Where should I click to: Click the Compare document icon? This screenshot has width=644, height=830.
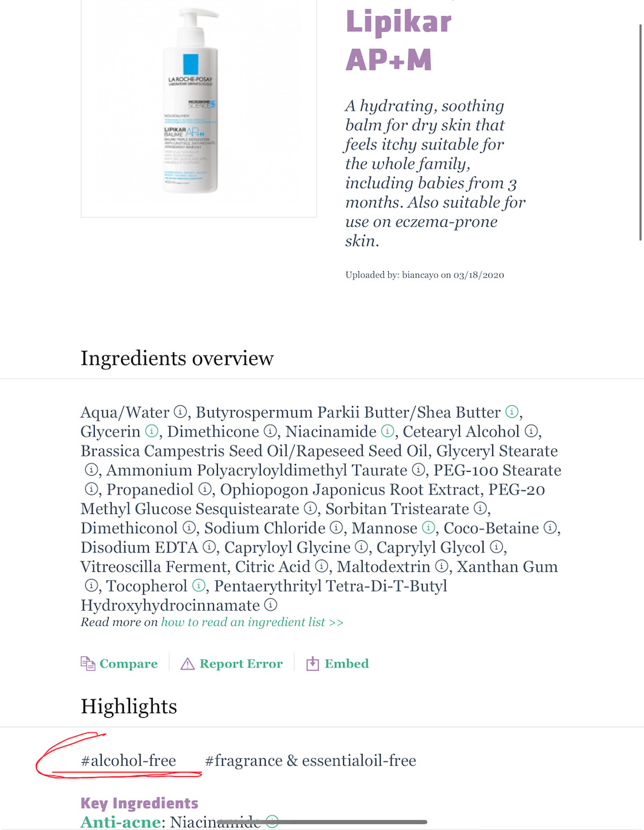87,664
